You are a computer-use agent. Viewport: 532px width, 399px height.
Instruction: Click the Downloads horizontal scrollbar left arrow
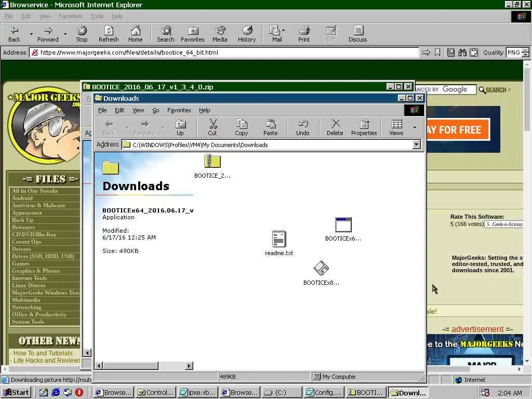(99, 366)
